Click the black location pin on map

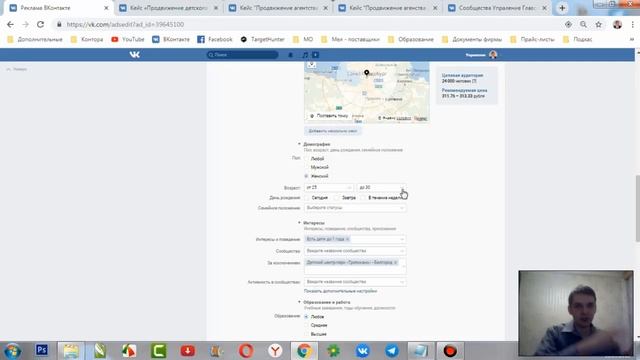point(367,73)
